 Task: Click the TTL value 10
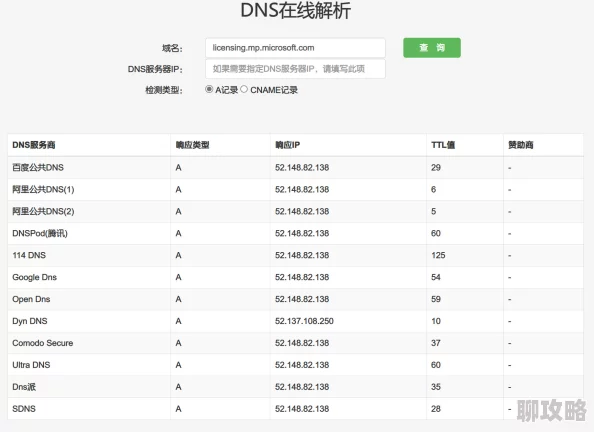(x=436, y=321)
